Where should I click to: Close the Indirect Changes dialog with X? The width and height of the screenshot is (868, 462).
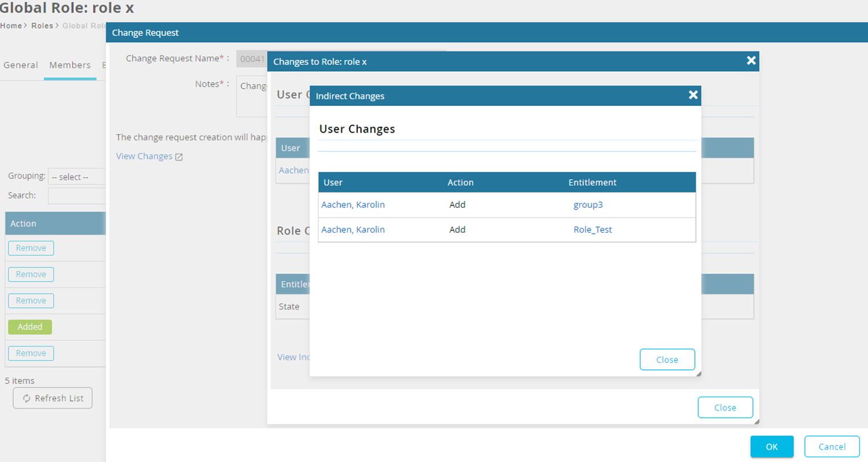coord(693,95)
